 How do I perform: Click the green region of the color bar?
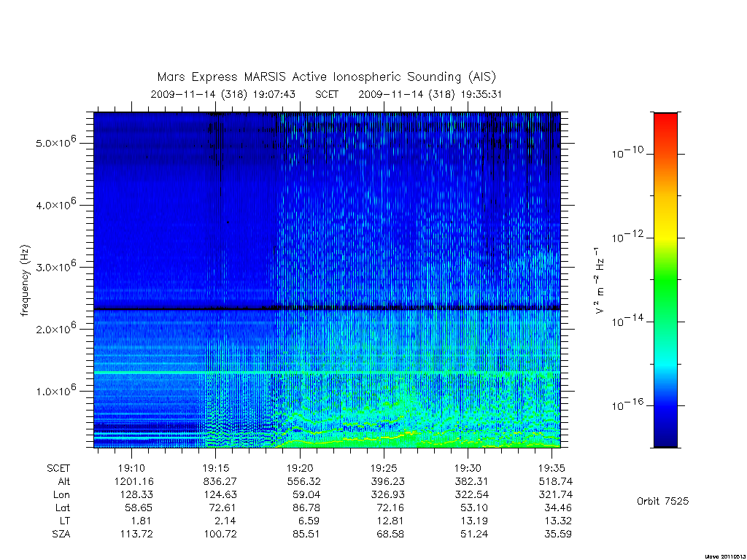(665, 281)
